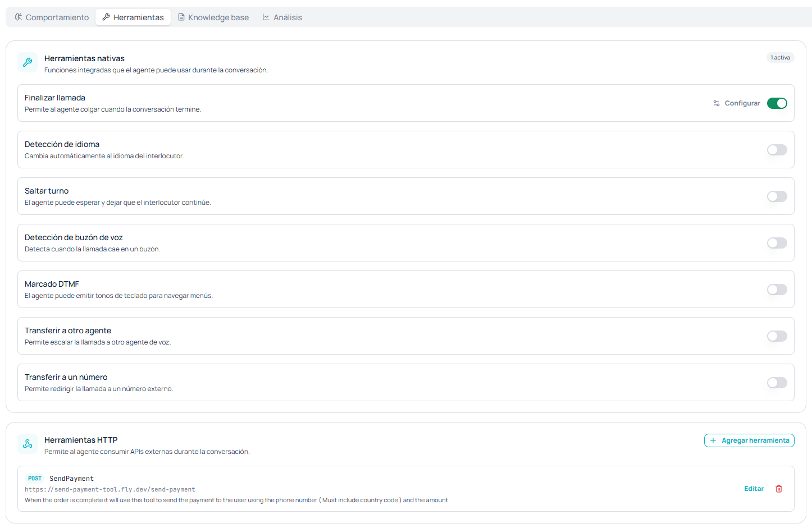Click 'Permite al agente consumir APIs externas' text
The image size is (812, 528).
tap(147, 452)
